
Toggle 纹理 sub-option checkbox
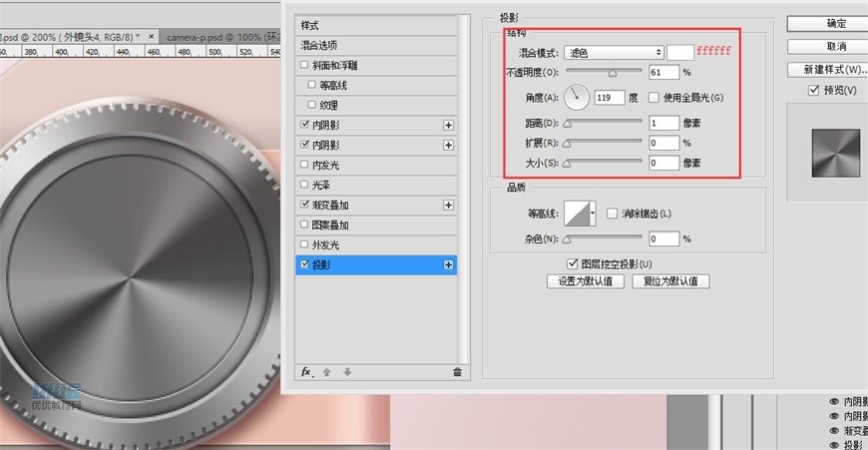(311, 105)
